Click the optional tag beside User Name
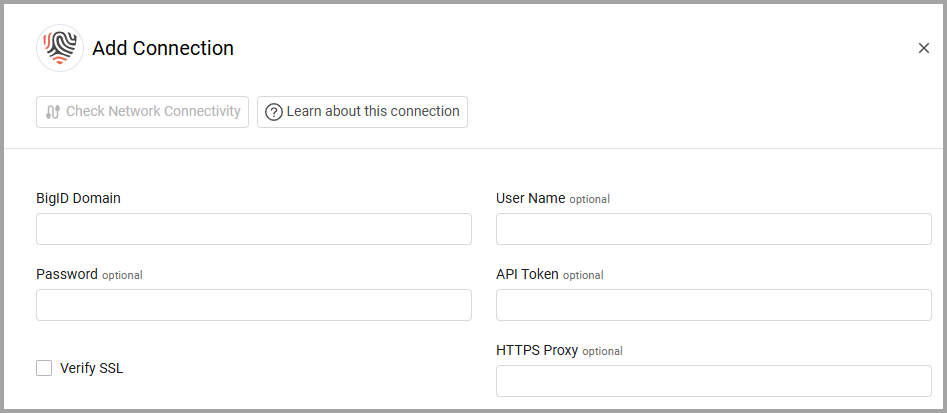947x413 pixels. (589, 199)
